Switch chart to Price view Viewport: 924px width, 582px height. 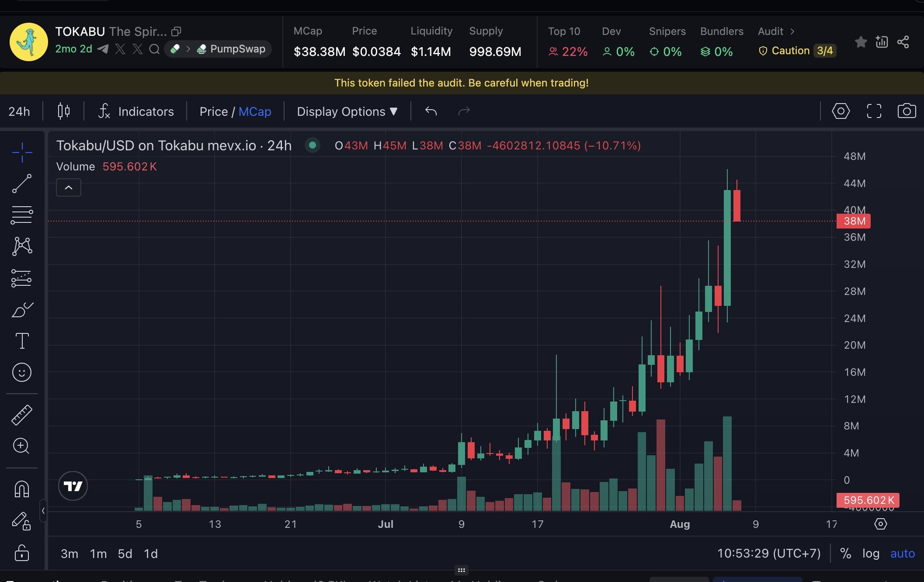click(213, 111)
